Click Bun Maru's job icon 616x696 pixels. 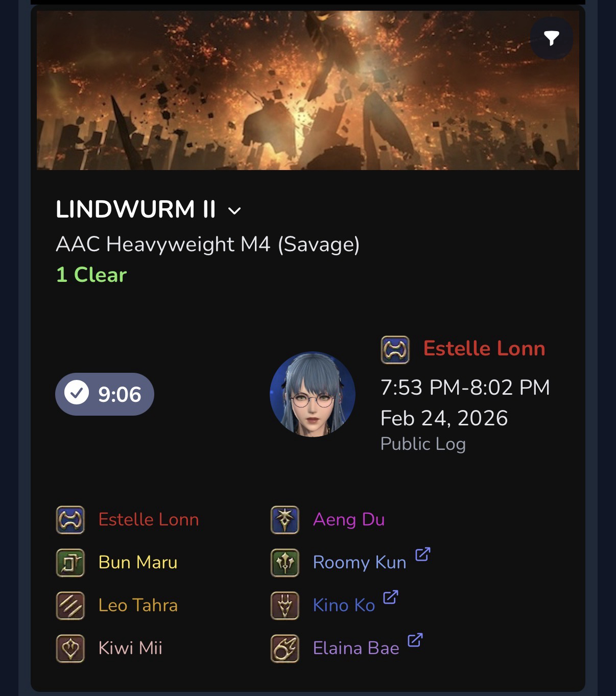(70, 563)
